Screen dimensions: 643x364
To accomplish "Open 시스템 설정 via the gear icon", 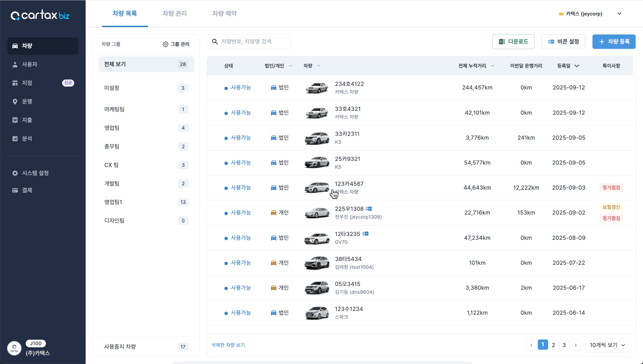I will pyautogui.click(x=15, y=173).
